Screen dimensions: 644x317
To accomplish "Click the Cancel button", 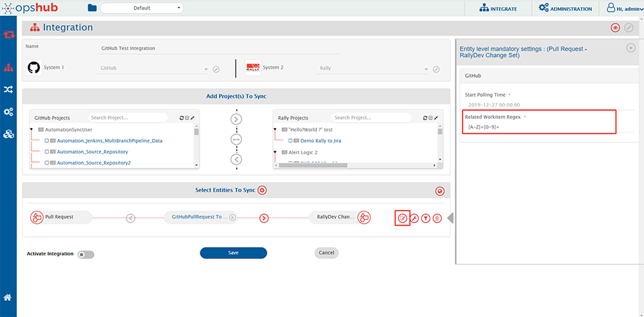I will (x=327, y=253).
